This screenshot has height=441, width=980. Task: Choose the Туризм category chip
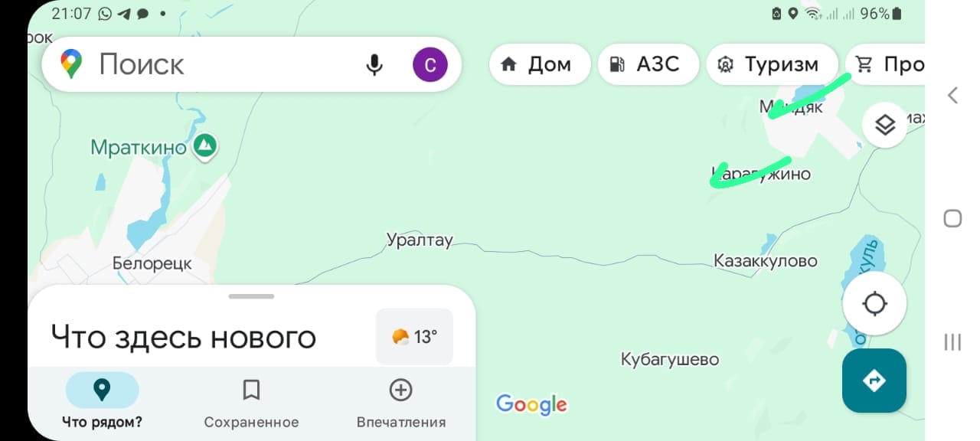click(x=771, y=64)
